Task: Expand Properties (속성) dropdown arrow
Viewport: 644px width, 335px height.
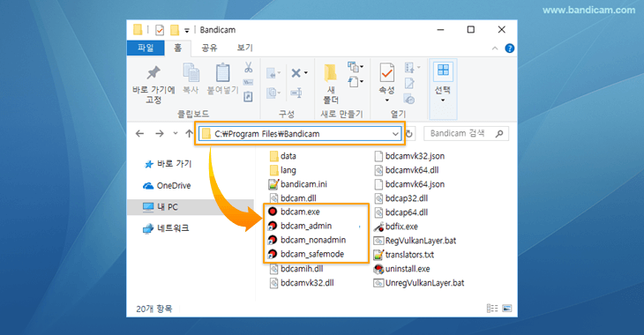Action: click(x=386, y=100)
